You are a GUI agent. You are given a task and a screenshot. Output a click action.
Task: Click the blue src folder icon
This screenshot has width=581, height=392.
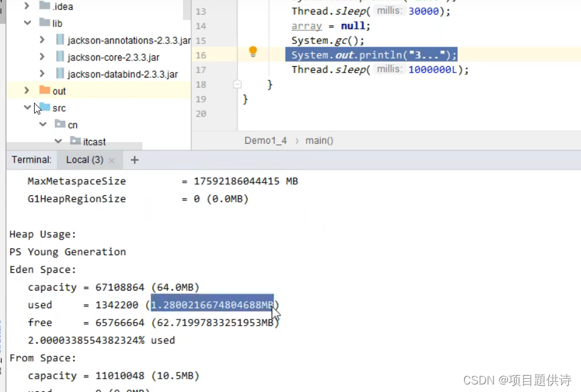point(45,107)
